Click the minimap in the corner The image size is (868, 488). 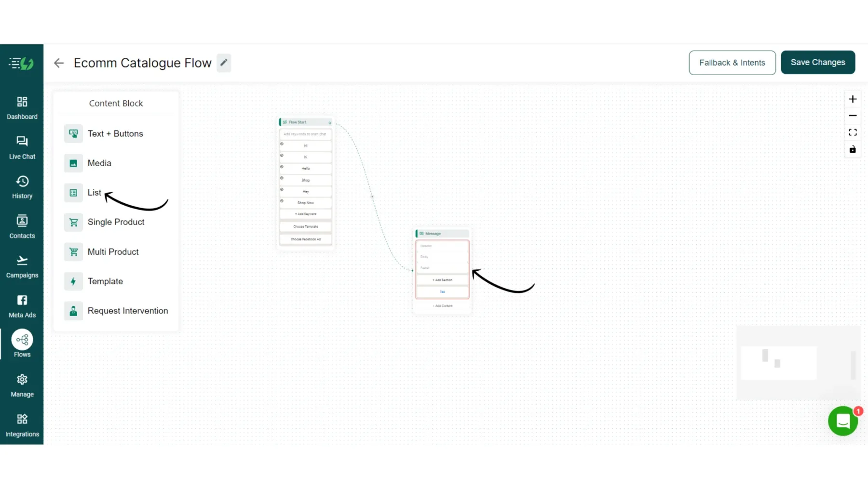[799, 363]
